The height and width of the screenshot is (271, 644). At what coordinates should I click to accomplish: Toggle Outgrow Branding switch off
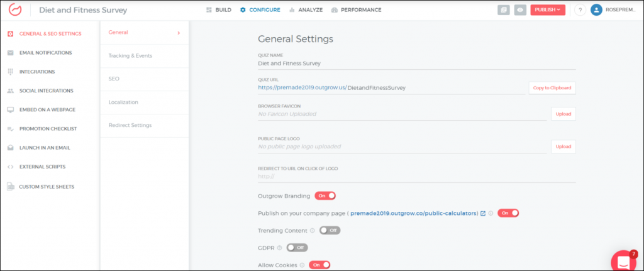325,196
